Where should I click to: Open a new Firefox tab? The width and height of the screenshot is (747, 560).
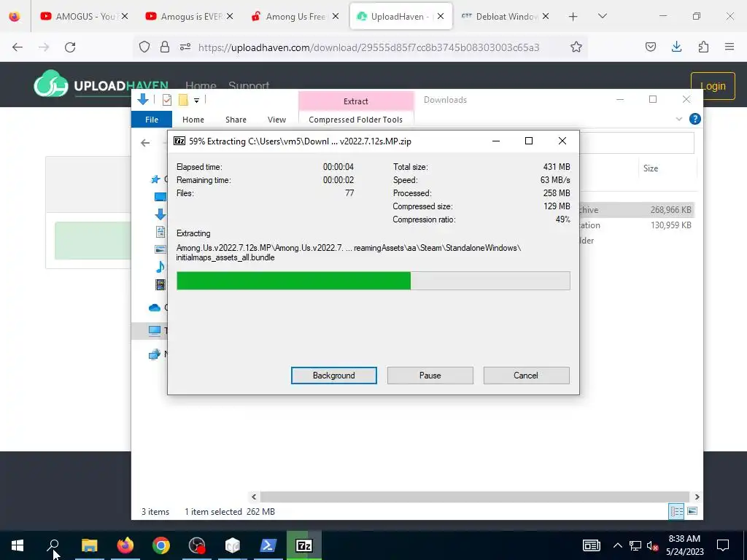573,17
